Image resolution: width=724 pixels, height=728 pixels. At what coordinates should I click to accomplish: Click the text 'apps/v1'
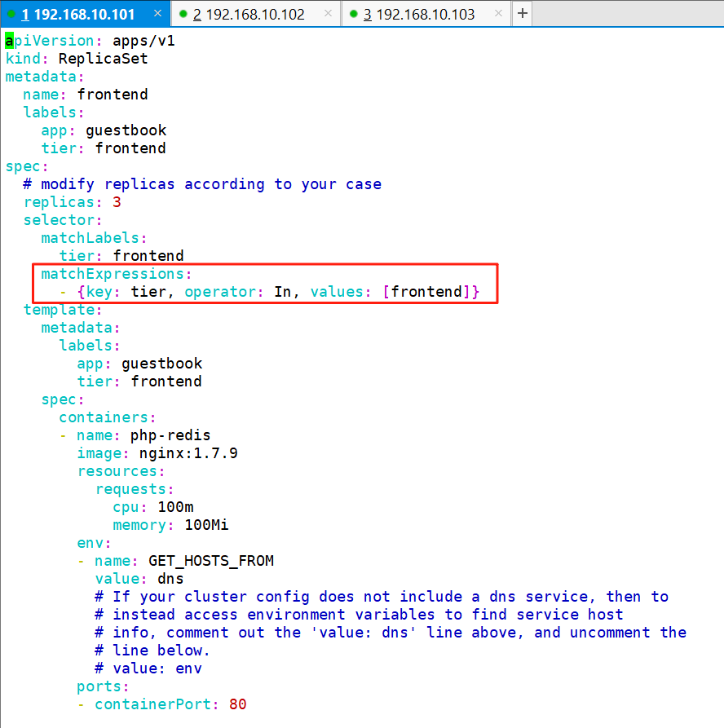[x=144, y=41]
